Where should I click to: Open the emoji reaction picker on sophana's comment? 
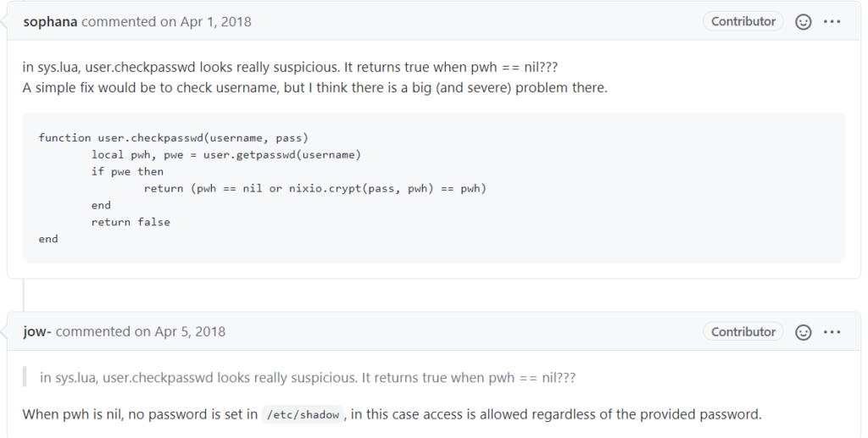(804, 21)
